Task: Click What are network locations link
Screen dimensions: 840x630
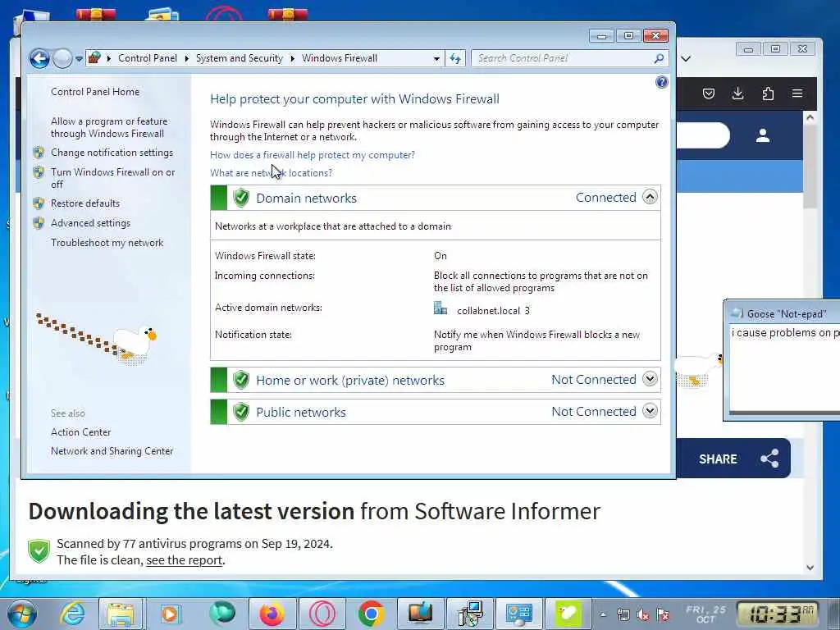Action: click(271, 173)
